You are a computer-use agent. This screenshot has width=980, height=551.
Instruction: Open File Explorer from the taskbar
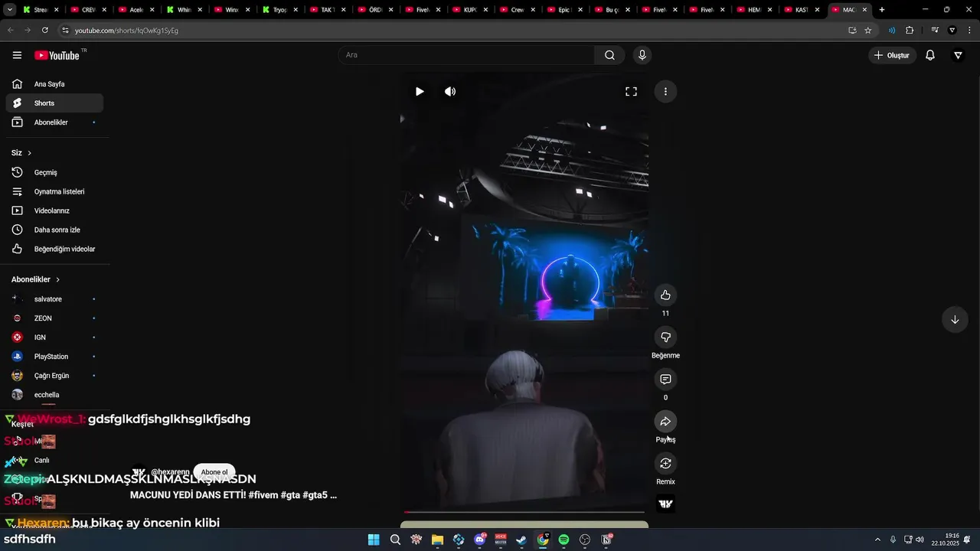(x=437, y=540)
